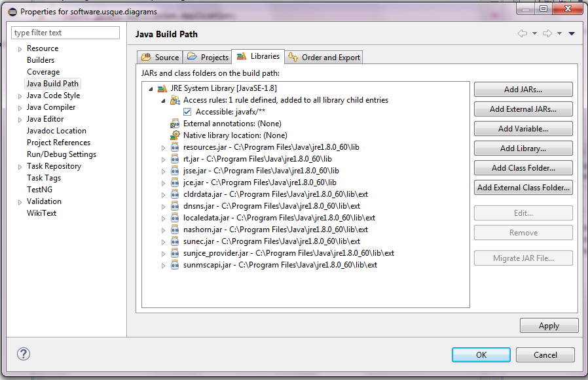This screenshot has width=588, height=380.
Task: Collapse the JRE System Library node
Action: 151,89
